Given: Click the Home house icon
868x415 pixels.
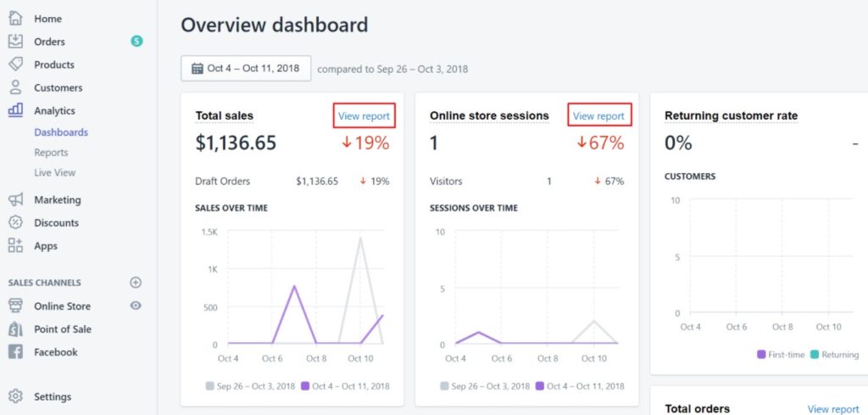Looking at the screenshot, I should [x=15, y=19].
